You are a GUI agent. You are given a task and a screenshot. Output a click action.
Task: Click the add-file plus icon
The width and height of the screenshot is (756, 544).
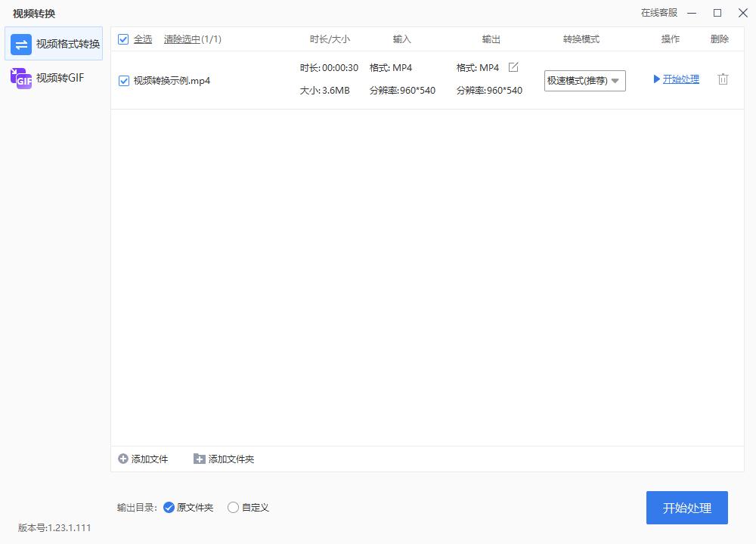[x=122, y=459]
